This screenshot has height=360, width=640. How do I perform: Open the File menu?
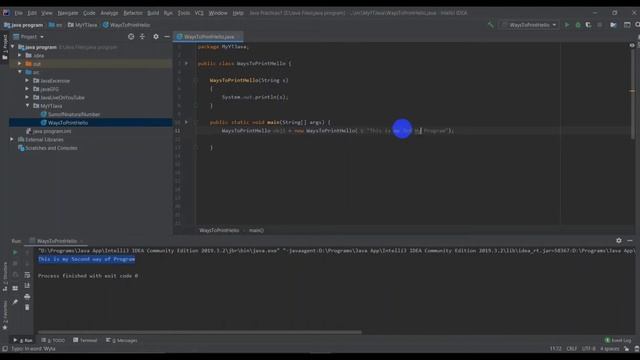click(19, 13)
